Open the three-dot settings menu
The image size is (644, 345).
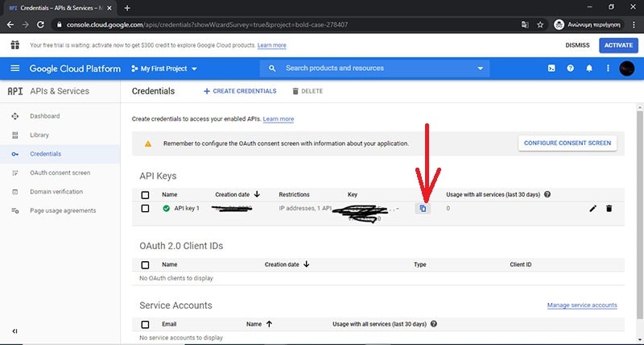click(x=608, y=69)
